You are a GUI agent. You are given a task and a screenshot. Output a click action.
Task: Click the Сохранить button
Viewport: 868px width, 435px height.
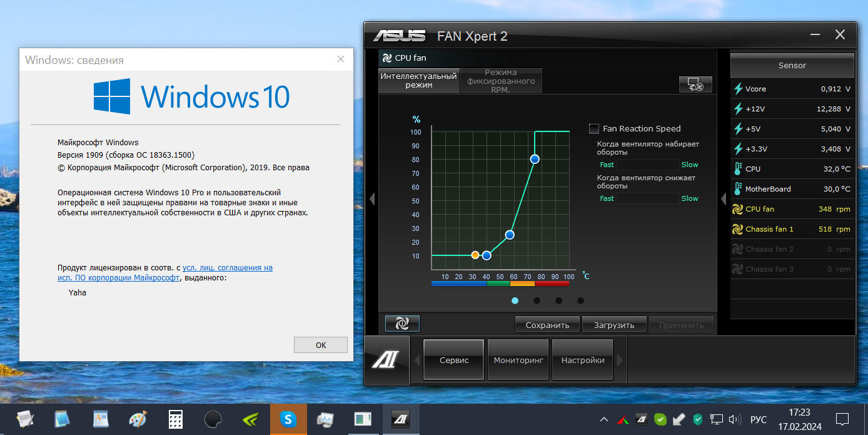click(x=548, y=325)
